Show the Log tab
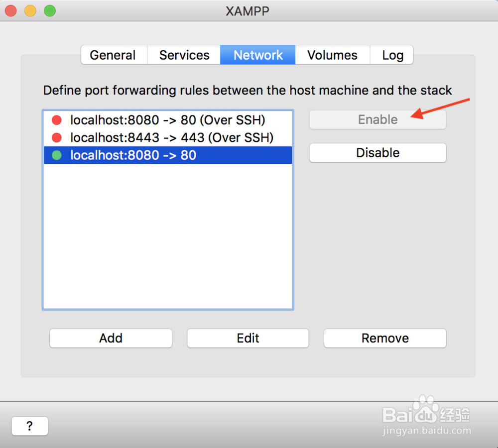 tap(392, 55)
